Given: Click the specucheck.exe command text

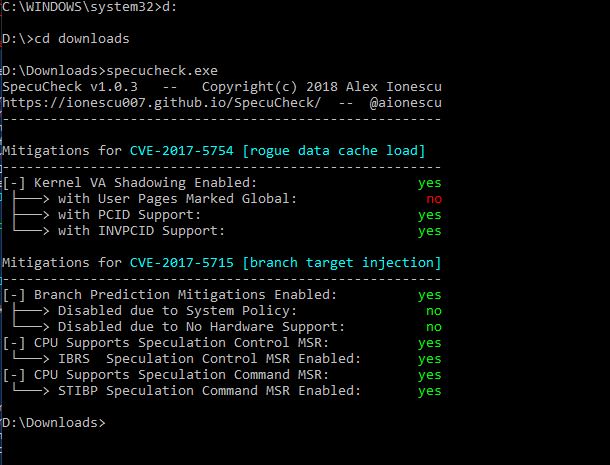Looking at the screenshot, I should [182, 71].
